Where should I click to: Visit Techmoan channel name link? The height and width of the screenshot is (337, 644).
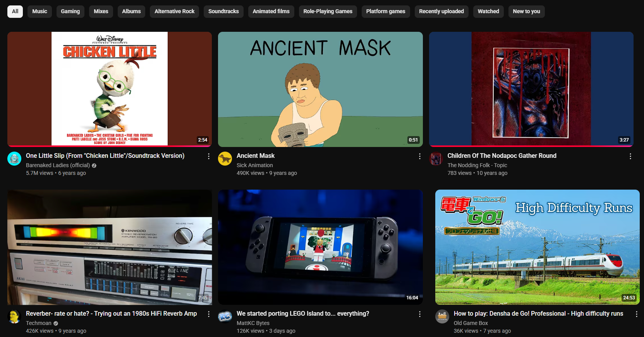pyautogui.click(x=39, y=323)
